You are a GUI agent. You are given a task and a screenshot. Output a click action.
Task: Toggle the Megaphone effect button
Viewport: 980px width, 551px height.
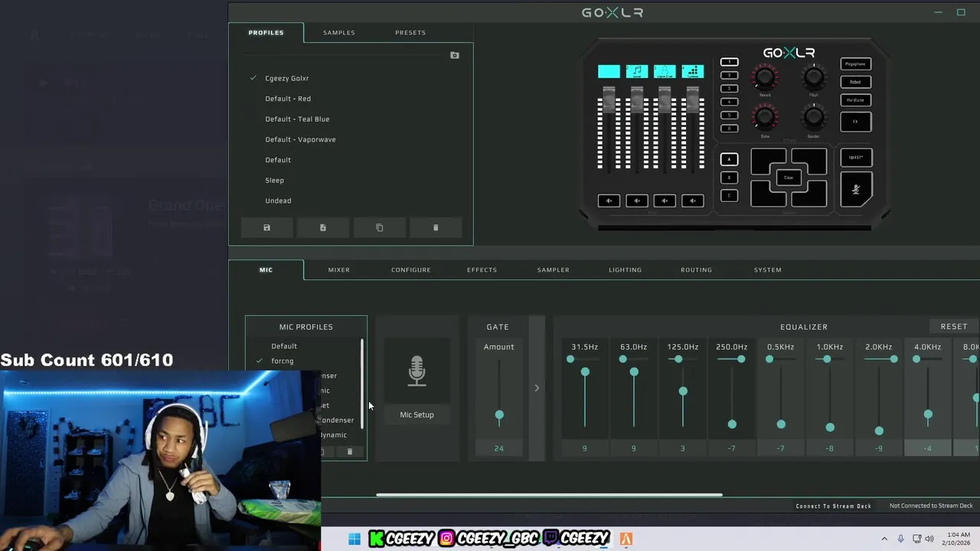pos(855,64)
